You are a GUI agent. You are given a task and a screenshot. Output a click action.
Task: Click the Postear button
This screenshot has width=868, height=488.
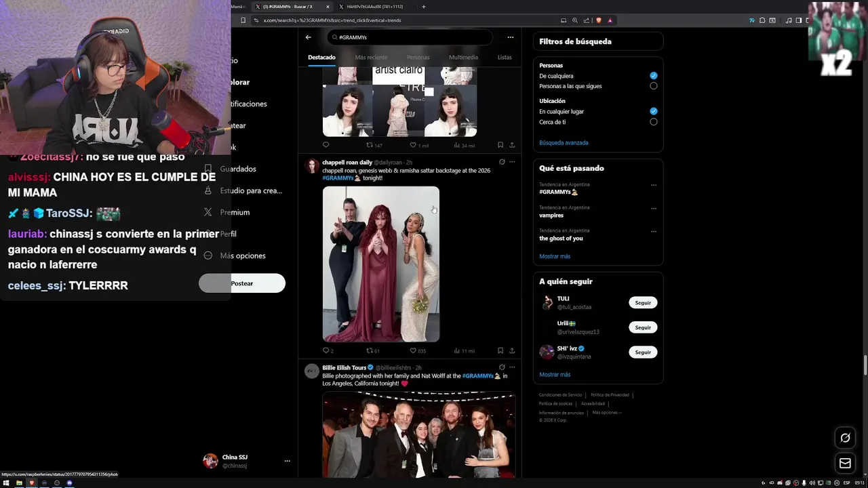(242, 283)
